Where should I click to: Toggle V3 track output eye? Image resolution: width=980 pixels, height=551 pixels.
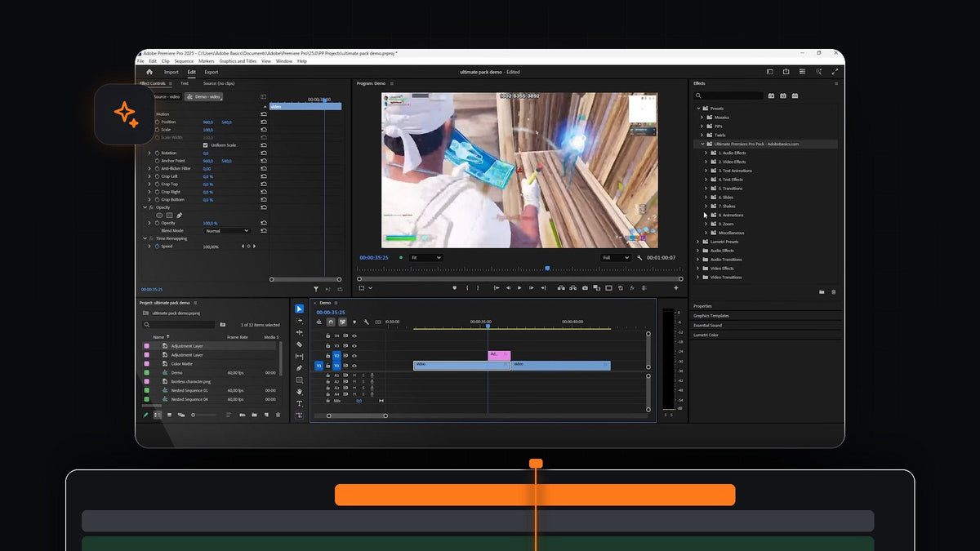coord(354,346)
